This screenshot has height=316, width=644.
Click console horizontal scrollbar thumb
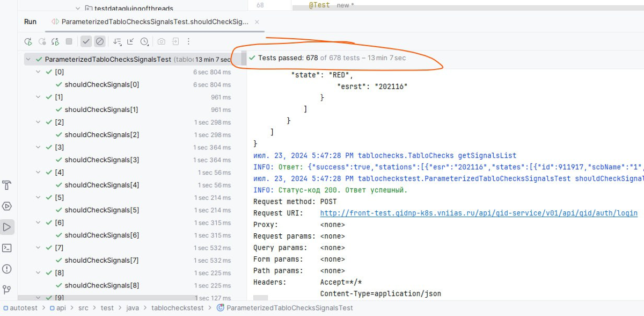(260, 298)
